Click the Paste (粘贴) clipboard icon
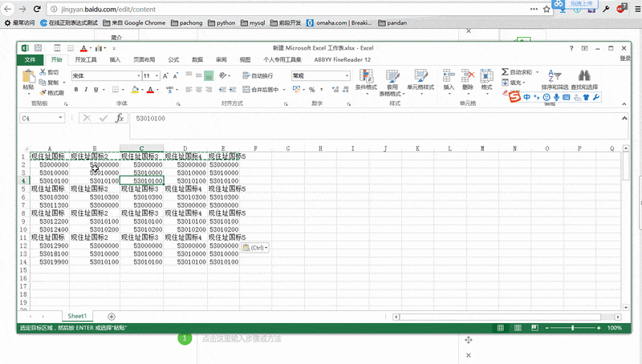The image size is (642, 364). 28,77
